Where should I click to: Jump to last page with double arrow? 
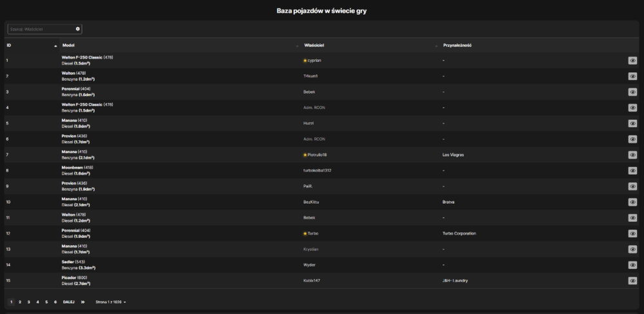82,302
